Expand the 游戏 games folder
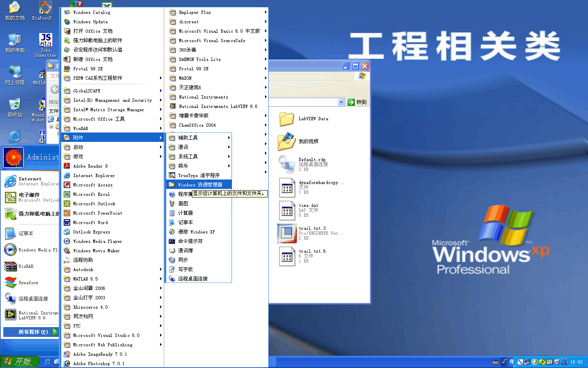 (x=113, y=157)
